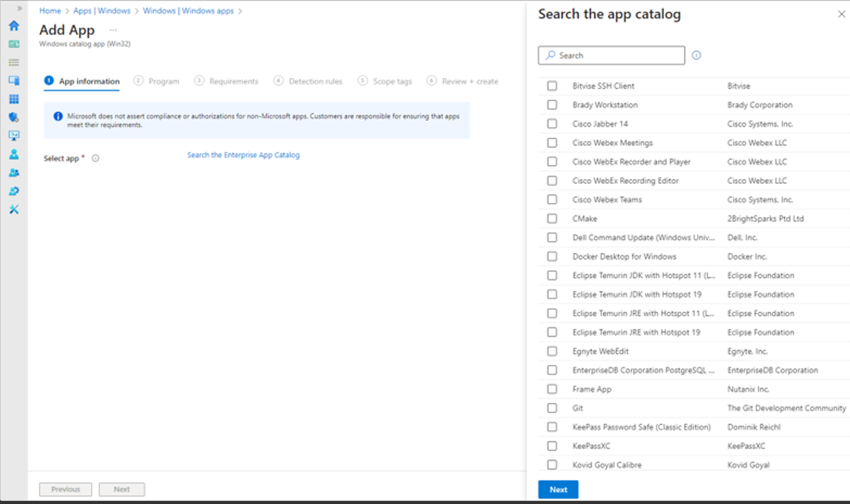Check Eclipse Temurin JRE with Hotspot 19 checkbox

(552, 332)
